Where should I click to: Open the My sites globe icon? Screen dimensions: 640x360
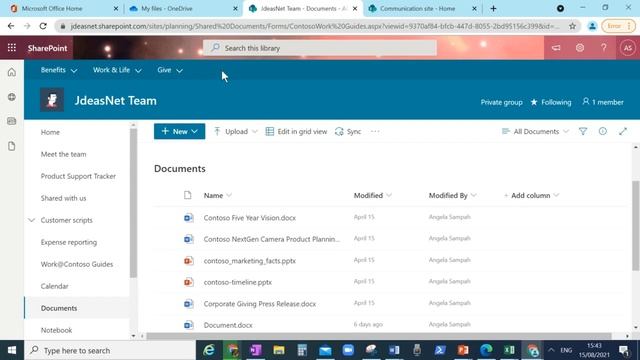[x=12, y=97]
